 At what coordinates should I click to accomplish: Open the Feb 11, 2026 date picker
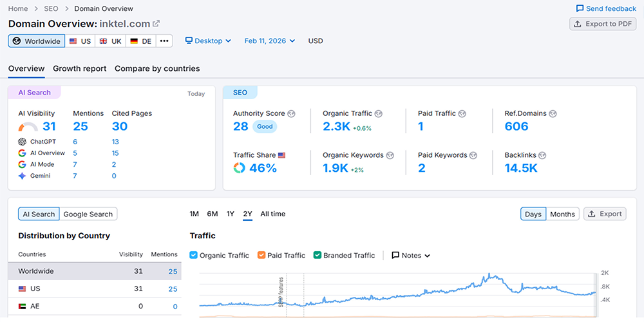pyautogui.click(x=269, y=41)
